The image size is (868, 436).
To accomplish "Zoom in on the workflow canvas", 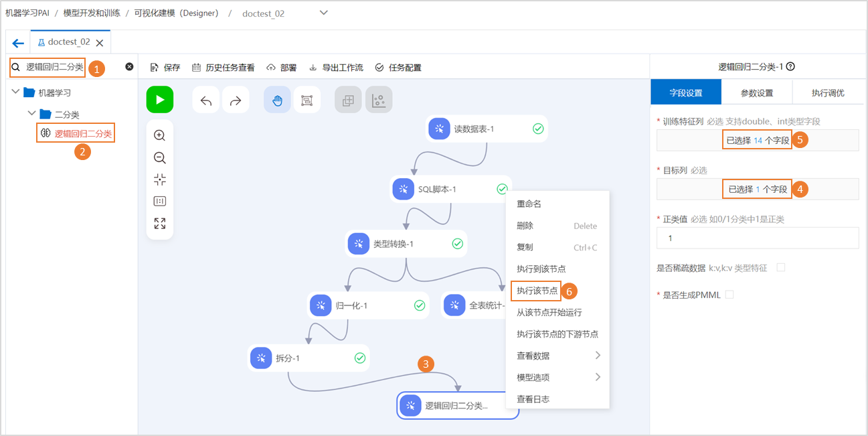I will [x=160, y=135].
